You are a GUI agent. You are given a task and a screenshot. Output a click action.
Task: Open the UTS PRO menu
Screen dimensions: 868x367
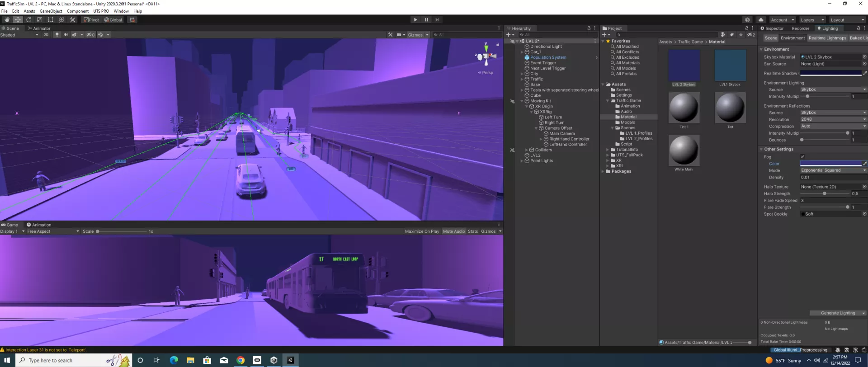click(x=101, y=11)
